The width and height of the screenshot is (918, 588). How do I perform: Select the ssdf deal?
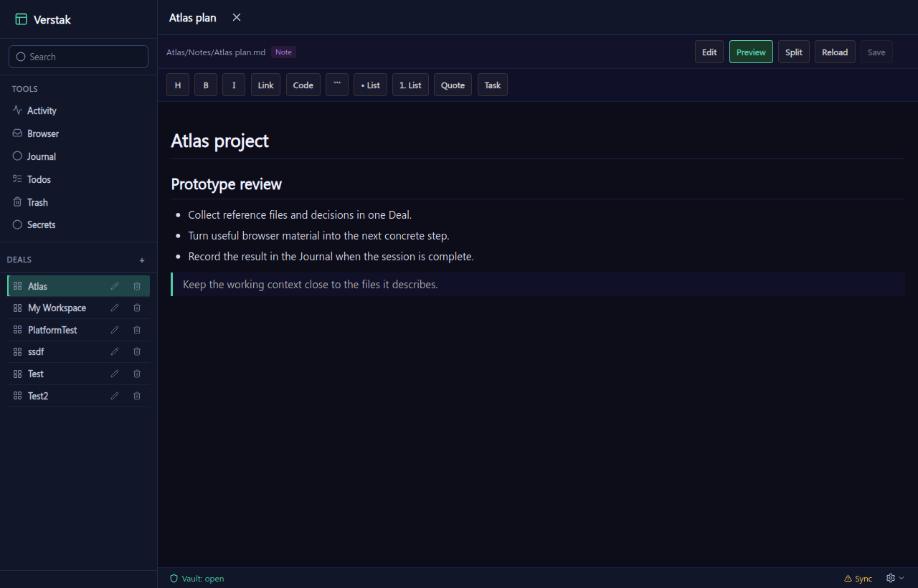(x=78, y=351)
